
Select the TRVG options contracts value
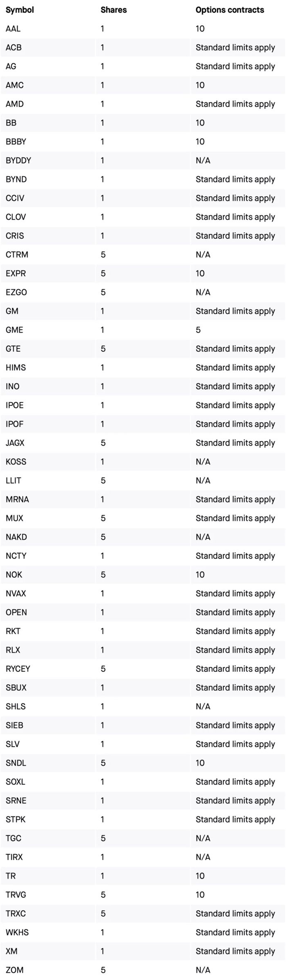click(x=200, y=895)
